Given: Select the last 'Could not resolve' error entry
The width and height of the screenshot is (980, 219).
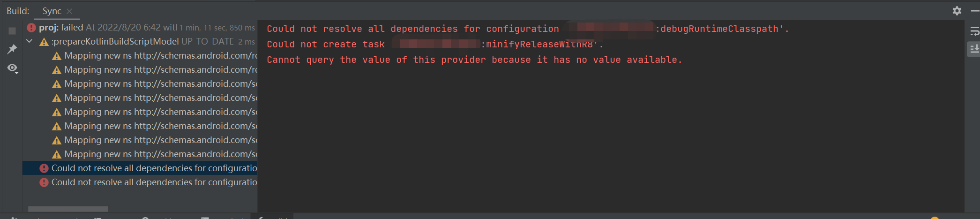Looking at the screenshot, I should (x=154, y=182).
